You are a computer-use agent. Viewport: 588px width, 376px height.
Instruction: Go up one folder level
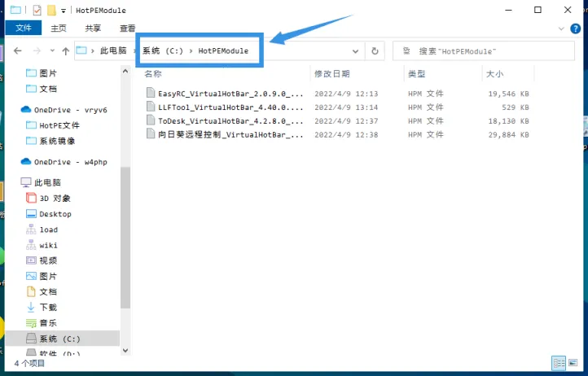point(66,51)
